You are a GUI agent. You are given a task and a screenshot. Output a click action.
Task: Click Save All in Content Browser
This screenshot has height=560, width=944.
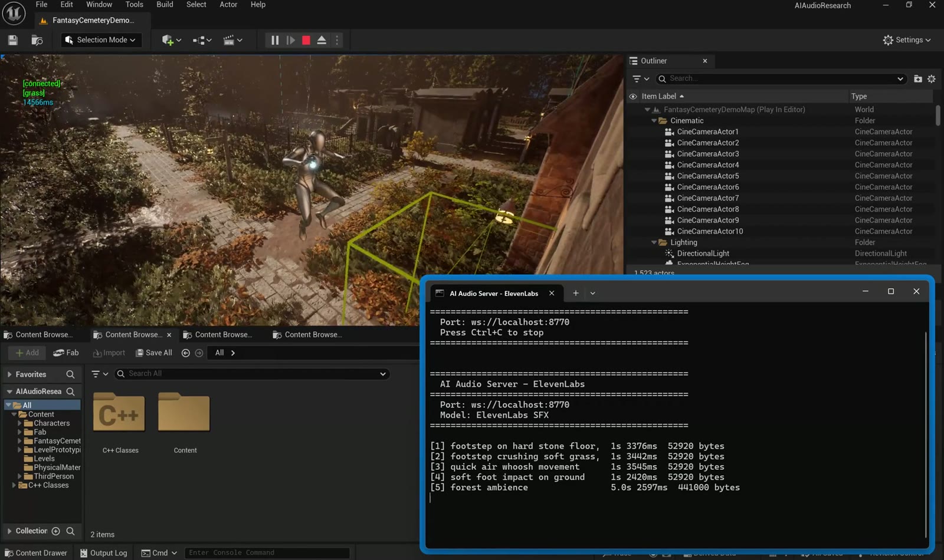coord(154,353)
